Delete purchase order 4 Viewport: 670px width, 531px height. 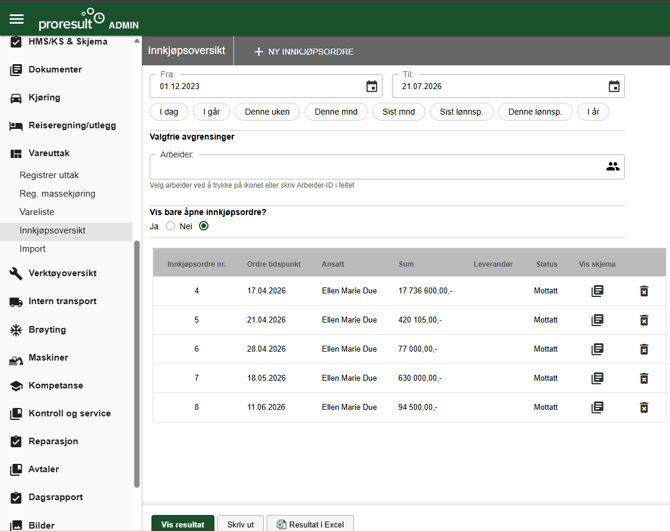point(644,291)
